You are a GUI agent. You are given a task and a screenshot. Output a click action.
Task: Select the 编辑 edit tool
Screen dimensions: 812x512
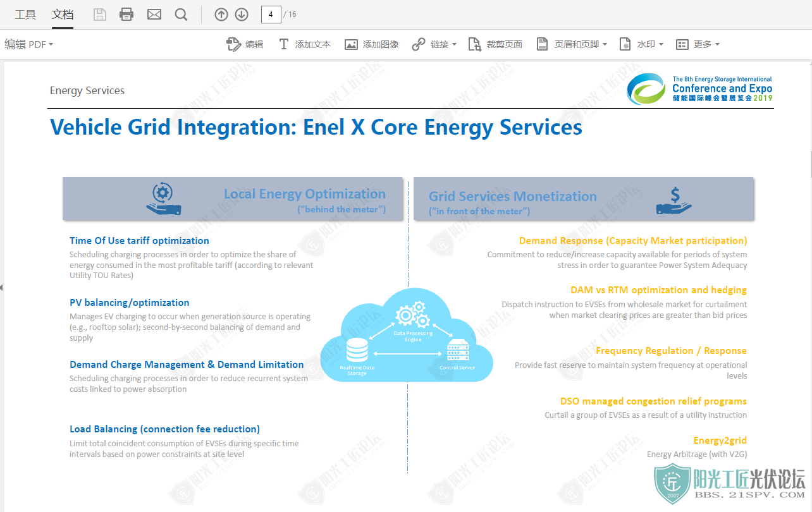tap(245, 44)
